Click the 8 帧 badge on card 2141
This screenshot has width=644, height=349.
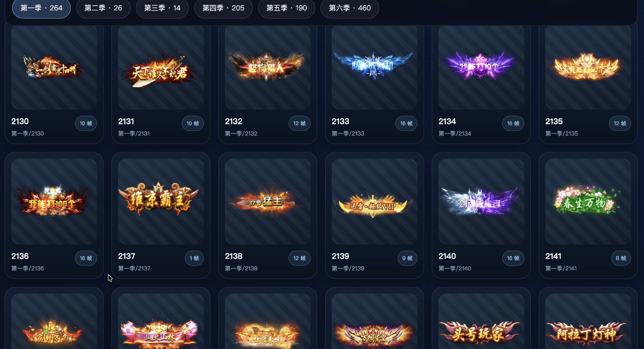(621, 258)
